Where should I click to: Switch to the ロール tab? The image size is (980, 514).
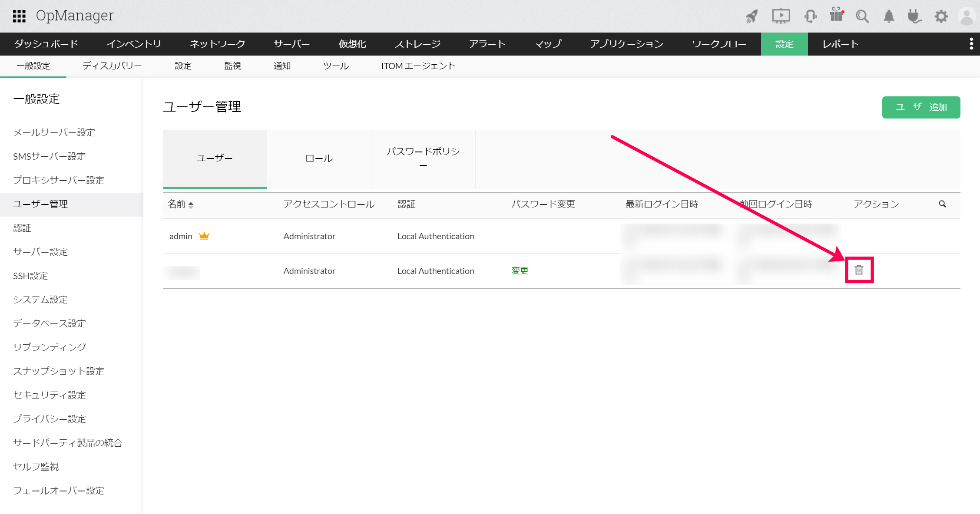(x=319, y=158)
